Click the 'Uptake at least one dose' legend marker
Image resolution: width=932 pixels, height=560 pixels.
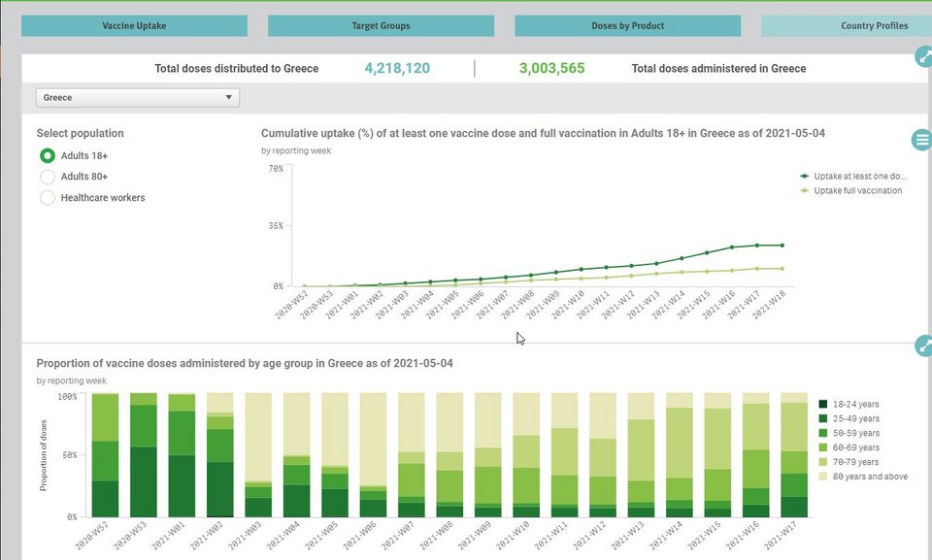tap(804, 177)
